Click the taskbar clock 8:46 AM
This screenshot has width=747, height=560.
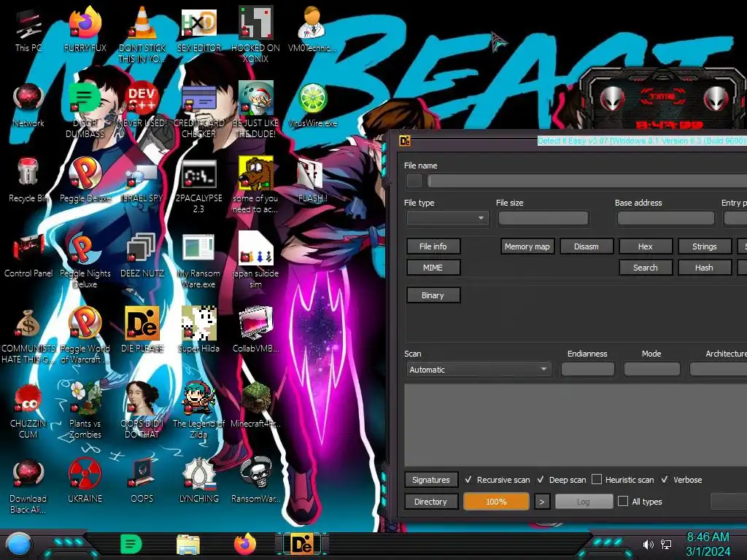click(708, 537)
